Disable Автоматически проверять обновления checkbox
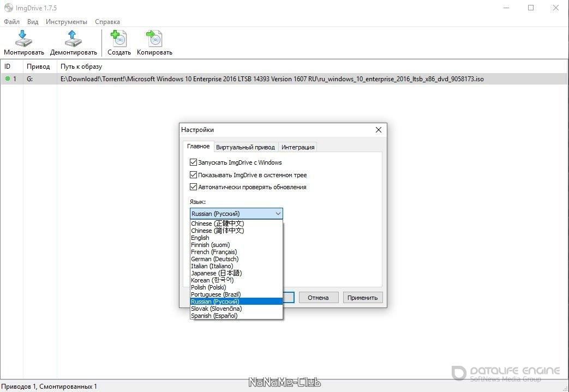 pyautogui.click(x=193, y=187)
